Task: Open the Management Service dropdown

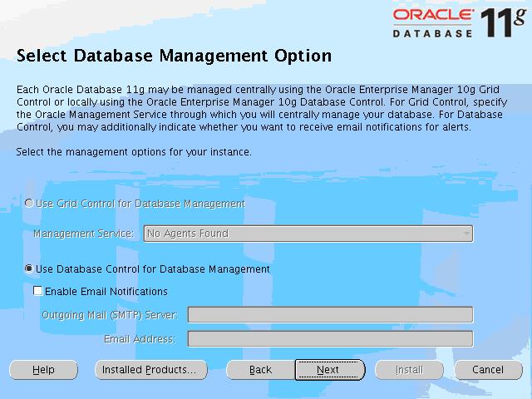Action: pos(308,234)
